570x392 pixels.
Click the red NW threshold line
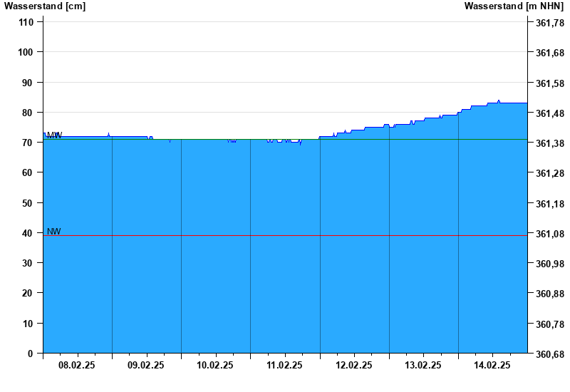click(x=286, y=236)
